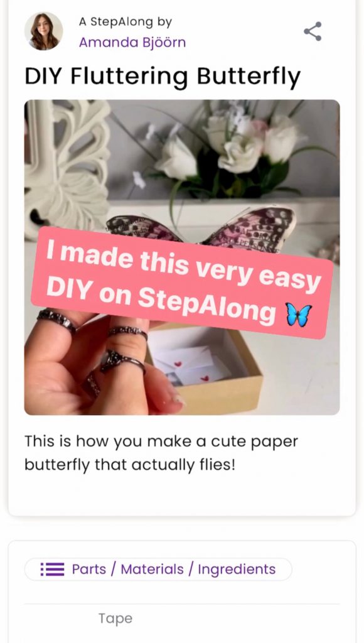Viewport: 364px width, 643px height.
Task: Tap the hand wearing black rings
Action: [x=99, y=361]
